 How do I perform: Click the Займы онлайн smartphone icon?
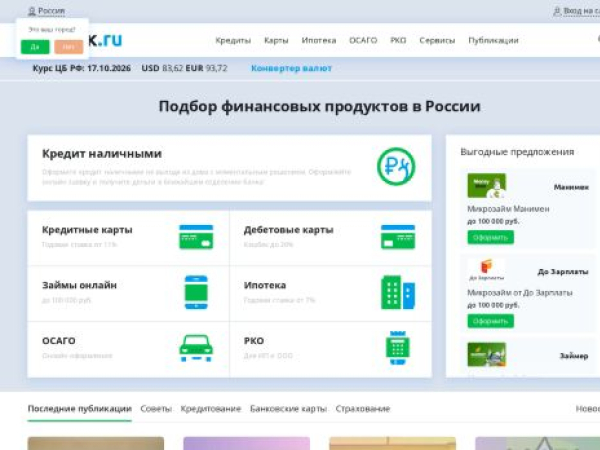point(196,292)
